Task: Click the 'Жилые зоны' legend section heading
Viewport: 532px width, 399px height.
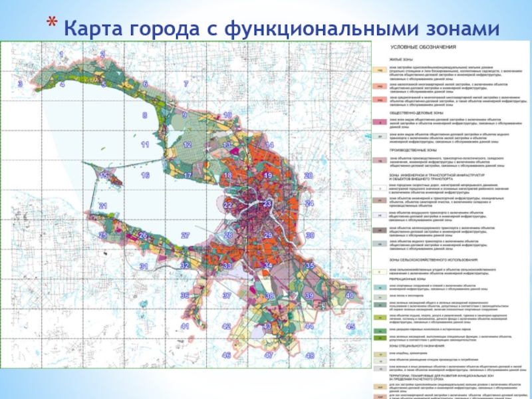Action: click(401, 60)
